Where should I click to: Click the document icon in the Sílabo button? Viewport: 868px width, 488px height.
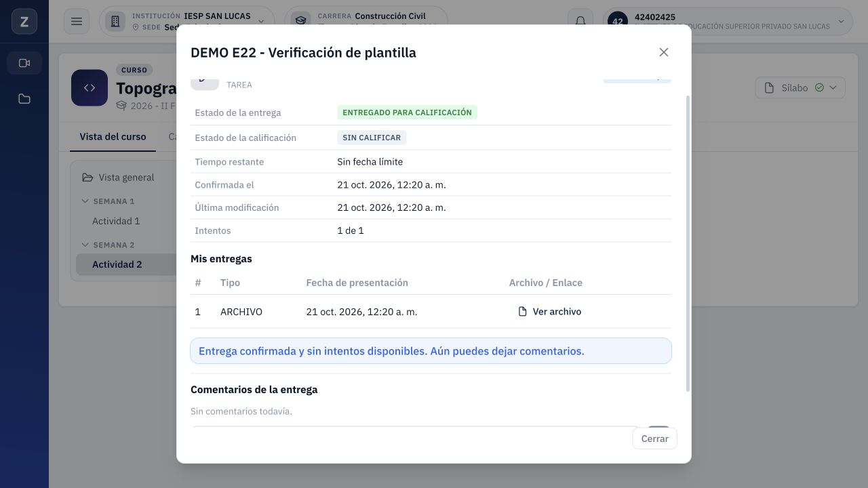click(x=769, y=88)
